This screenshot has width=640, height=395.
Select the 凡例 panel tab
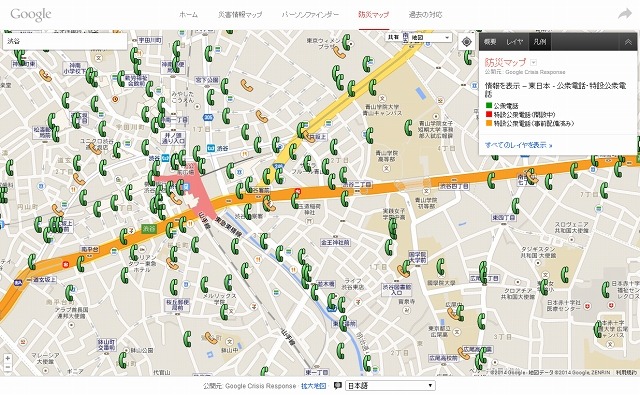[540, 42]
